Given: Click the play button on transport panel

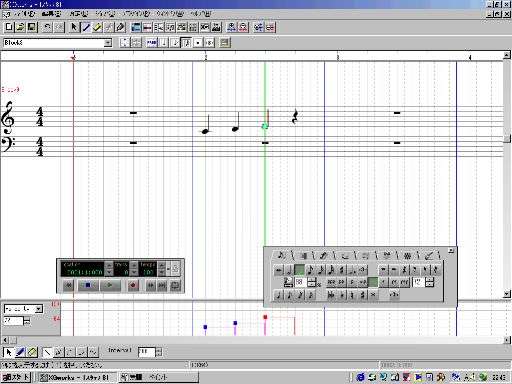Looking at the screenshot, I should click(x=110, y=285).
